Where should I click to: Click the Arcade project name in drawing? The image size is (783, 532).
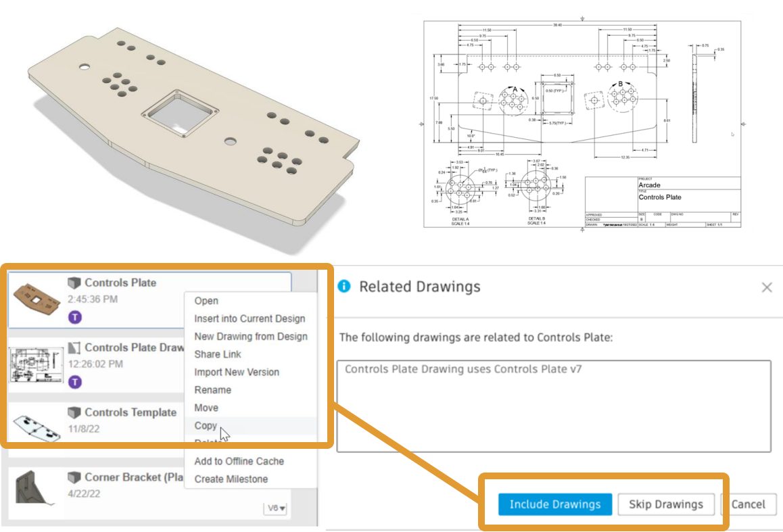649,185
